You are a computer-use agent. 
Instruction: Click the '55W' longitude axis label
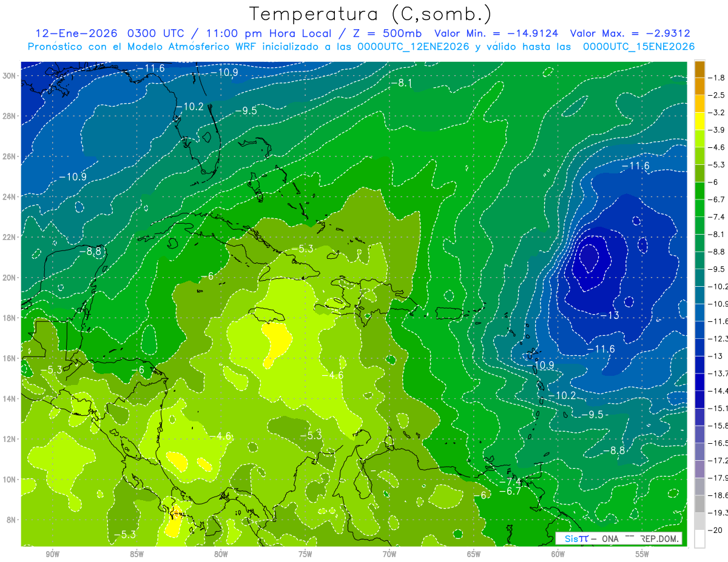click(x=642, y=554)
